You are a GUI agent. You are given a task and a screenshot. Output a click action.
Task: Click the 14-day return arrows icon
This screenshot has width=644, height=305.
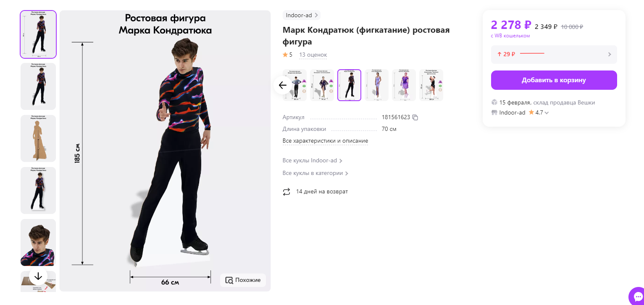click(287, 192)
